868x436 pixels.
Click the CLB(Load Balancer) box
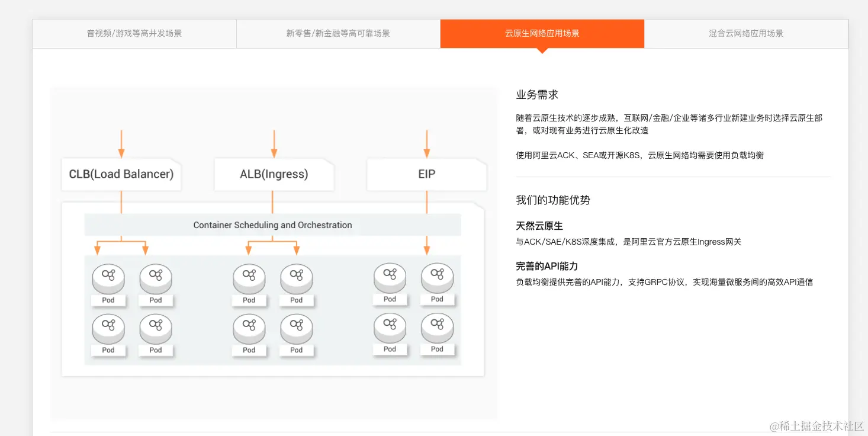pyautogui.click(x=121, y=174)
